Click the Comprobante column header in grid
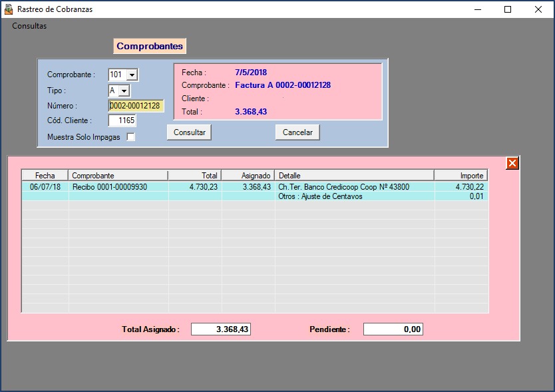Image resolution: width=555 pixels, height=392 pixels. pos(118,176)
